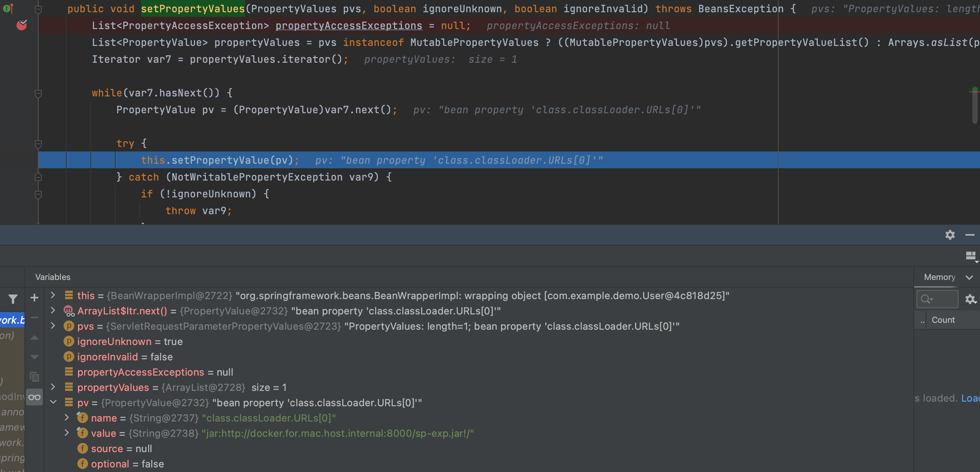
Task: Expand the ArrayList$Itr.next() entry
Action: [x=53, y=311]
